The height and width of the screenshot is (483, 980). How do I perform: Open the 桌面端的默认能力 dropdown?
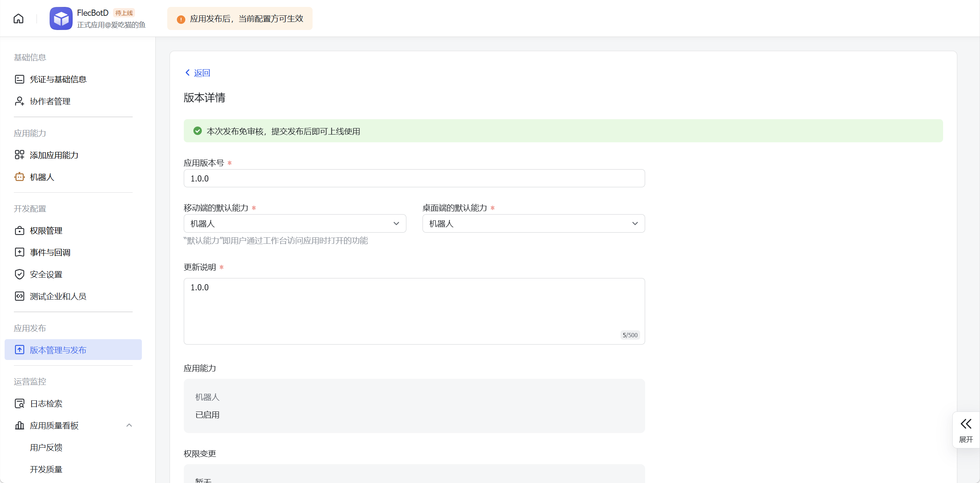coord(534,223)
